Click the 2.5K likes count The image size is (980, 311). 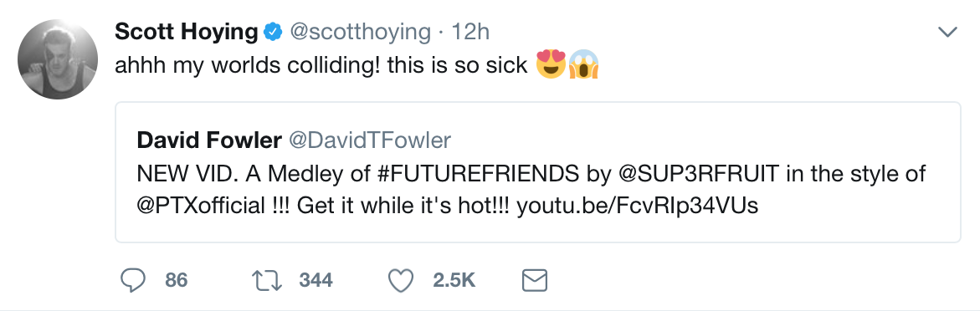click(x=454, y=280)
